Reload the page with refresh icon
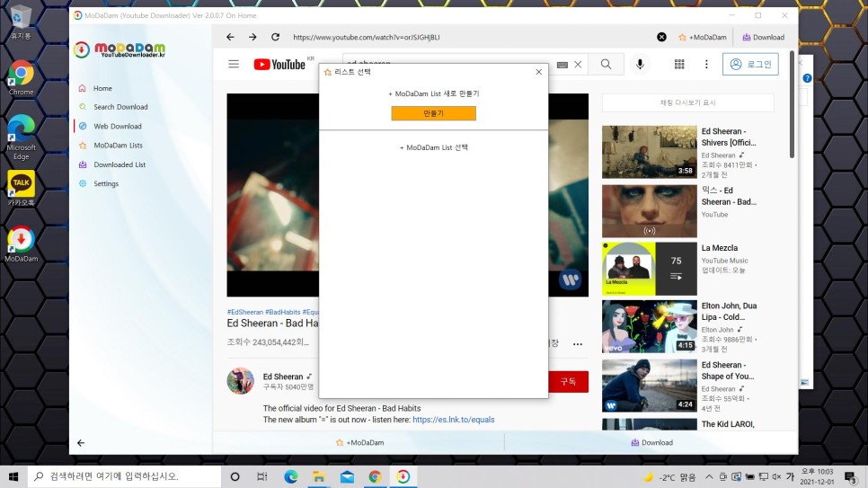868x488 pixels. (275, 37)
